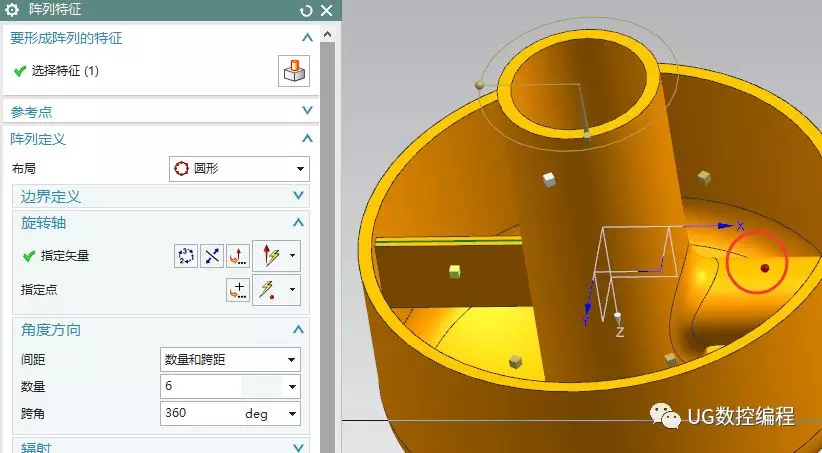Click the dialog vertical scrollbar
This screenshot has width=822, height=453.
tap(328, 246)
